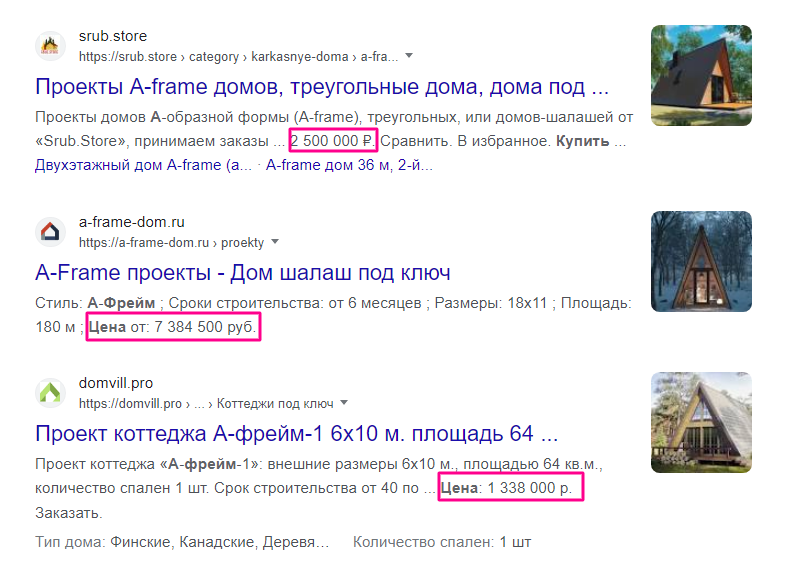Click the 'domvill.pro' site name

click(x=116, y=383)
